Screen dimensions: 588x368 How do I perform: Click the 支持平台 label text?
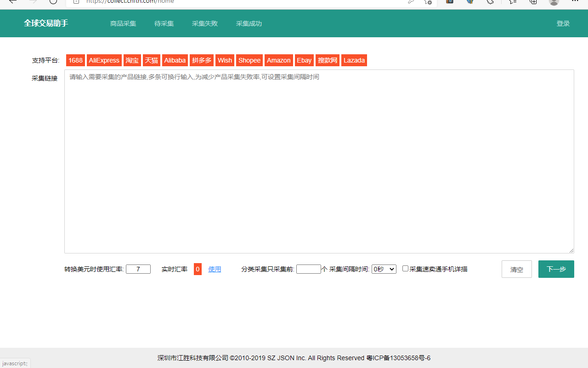tap(45, 60)
